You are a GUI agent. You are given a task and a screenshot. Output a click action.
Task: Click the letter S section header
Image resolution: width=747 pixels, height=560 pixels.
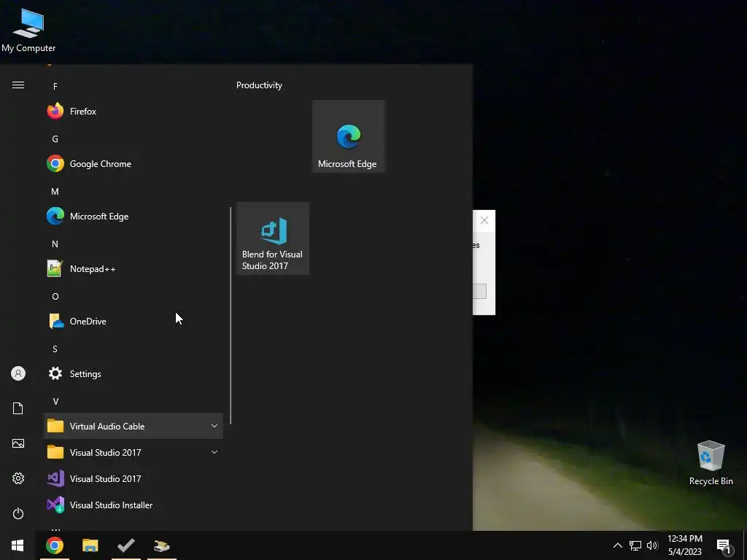[x=55, y=349]
